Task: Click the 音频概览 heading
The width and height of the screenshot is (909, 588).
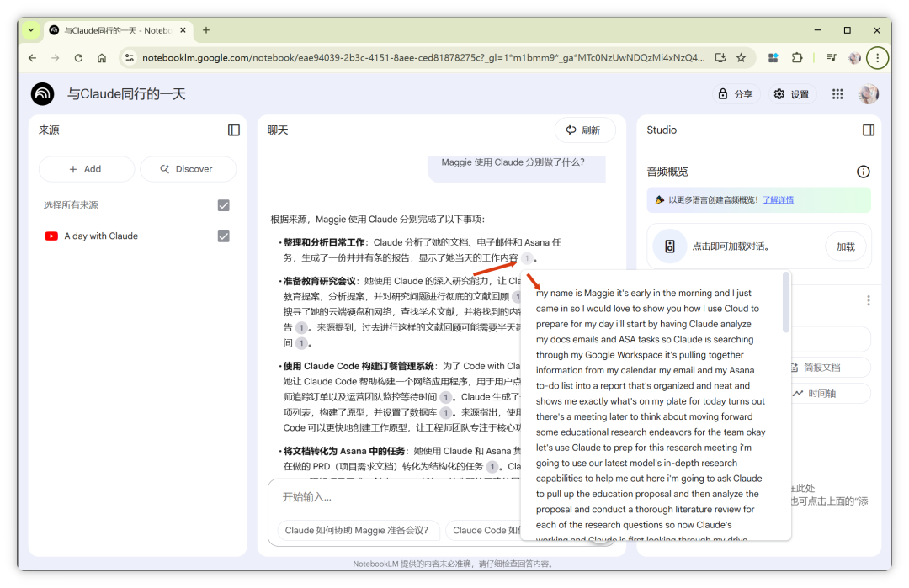Action: (667, 172)
